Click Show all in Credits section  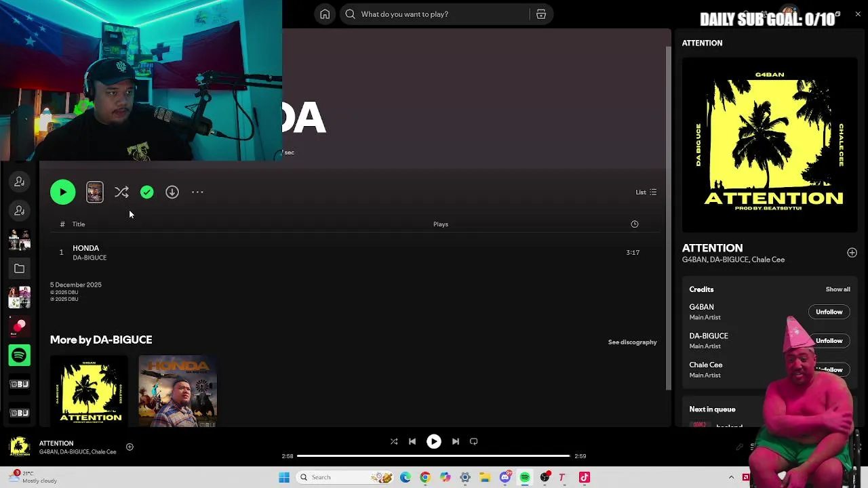[x=837, y=289]
